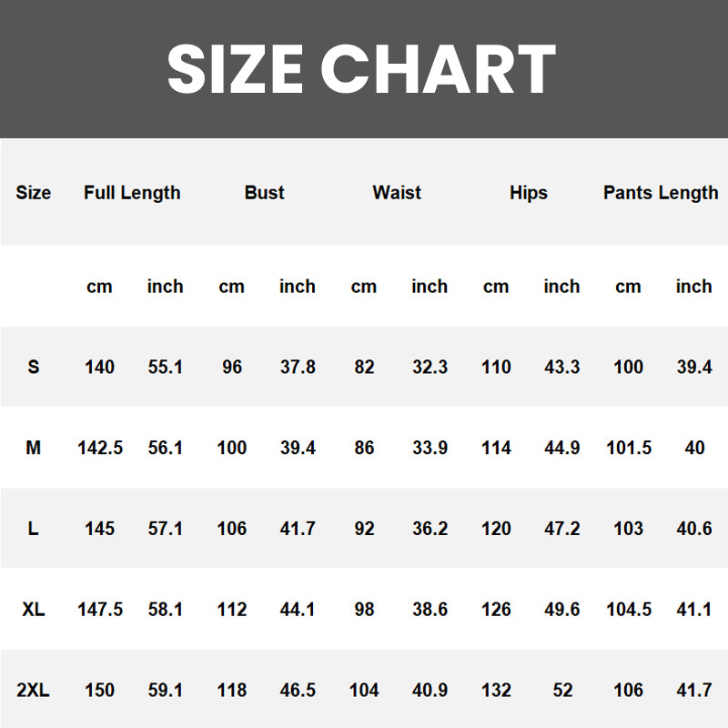
Task: Click the Size column header
Action: tap(34, 193)
